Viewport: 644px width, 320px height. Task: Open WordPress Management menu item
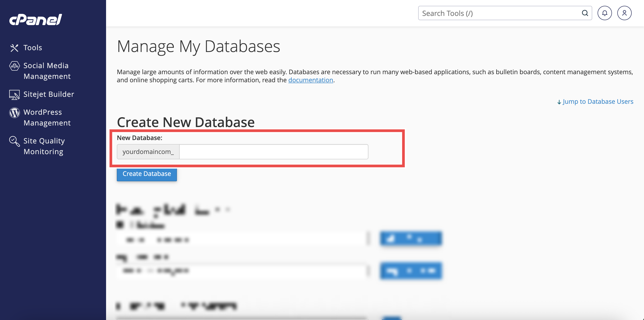[x=47, y=117]
